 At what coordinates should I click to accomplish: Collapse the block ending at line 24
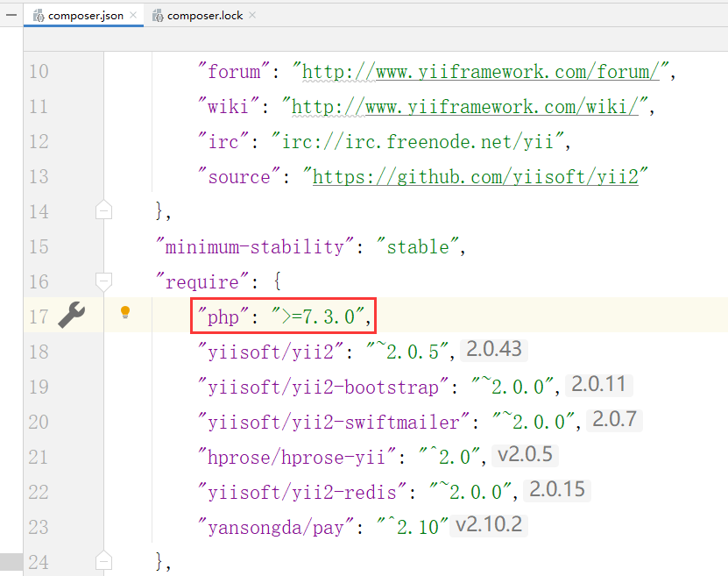click(102, 561)
